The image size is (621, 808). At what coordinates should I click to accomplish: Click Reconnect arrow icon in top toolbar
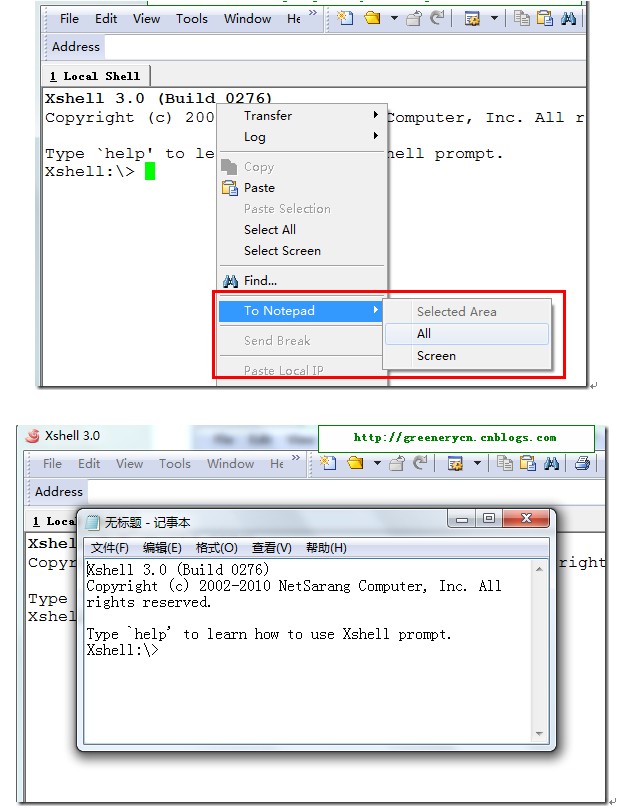click(x=438, y=18)
